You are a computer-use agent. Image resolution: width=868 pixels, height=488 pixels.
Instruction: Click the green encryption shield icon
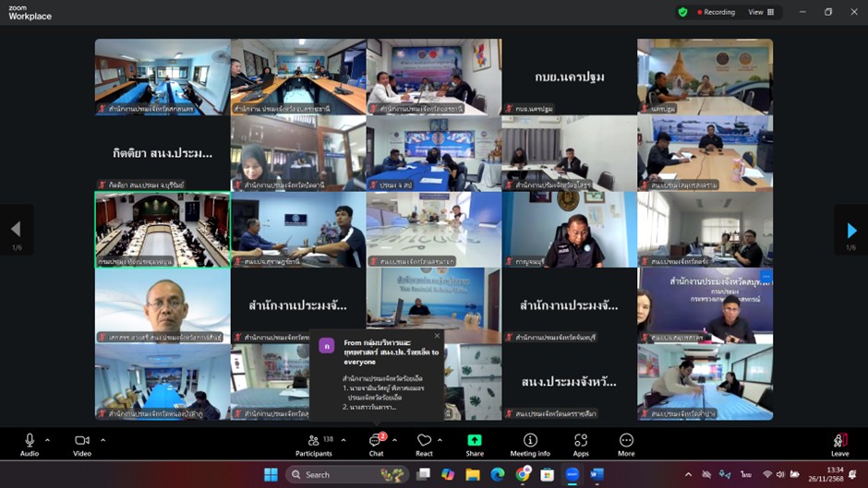682,12
